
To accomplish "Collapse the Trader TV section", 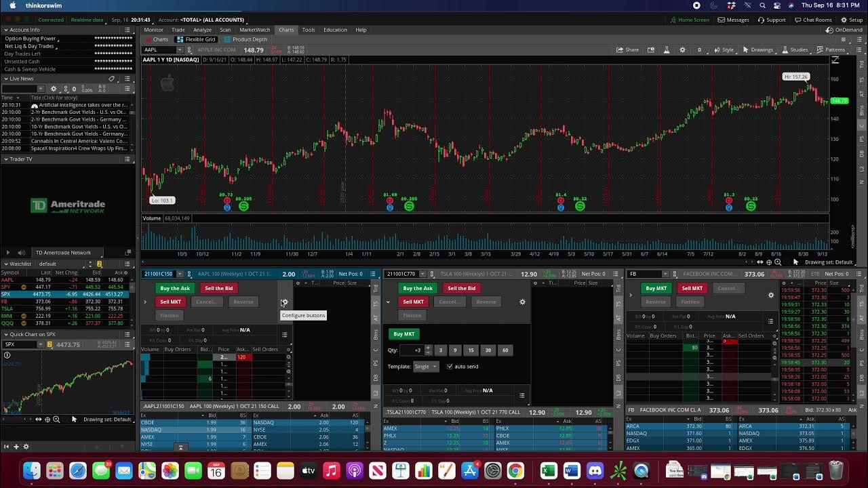I will point(5,159).
